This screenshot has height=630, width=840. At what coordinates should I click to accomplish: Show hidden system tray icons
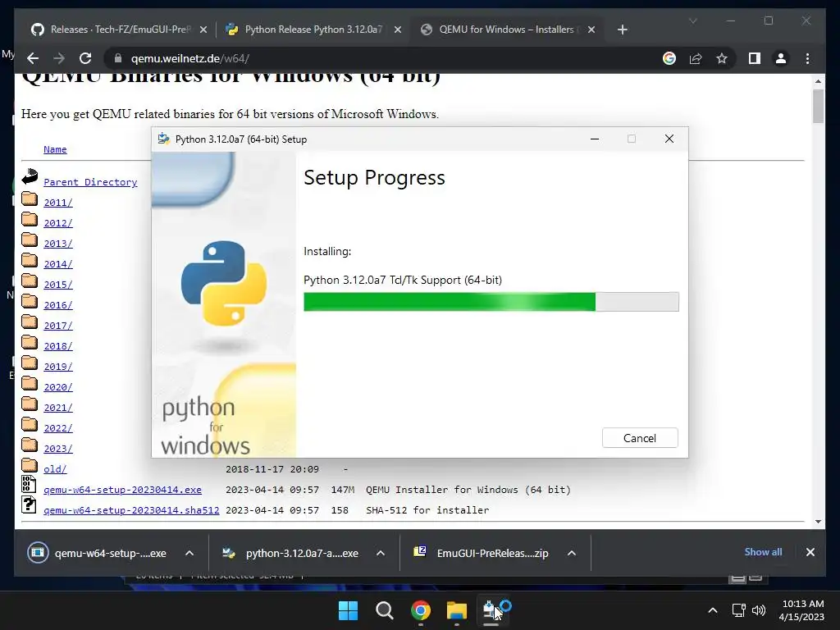[x=713, y=610]
